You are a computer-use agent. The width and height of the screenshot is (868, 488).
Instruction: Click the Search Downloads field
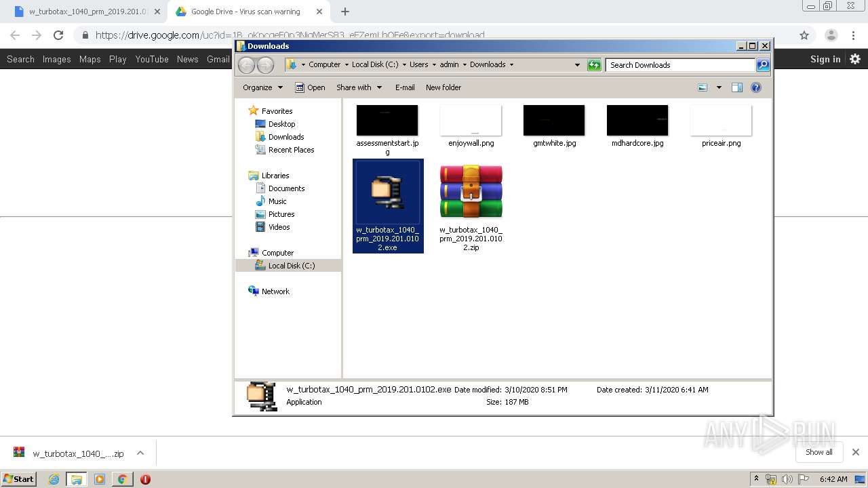coord(680,65)
